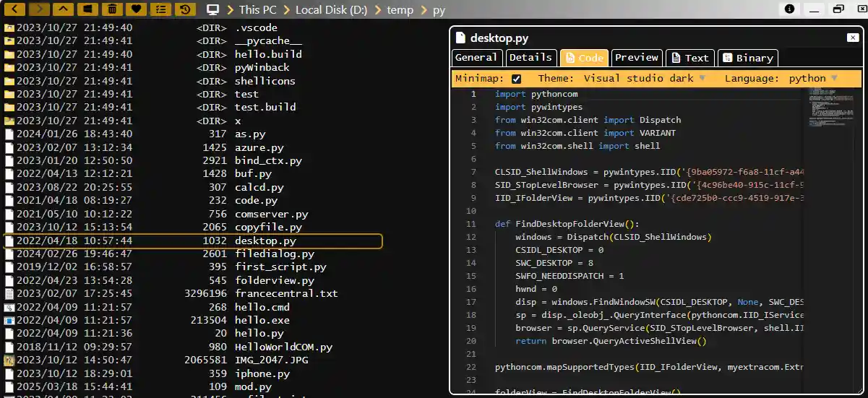
Task: Open the Language dropdown showing python
Action: [x=813, y=78]
